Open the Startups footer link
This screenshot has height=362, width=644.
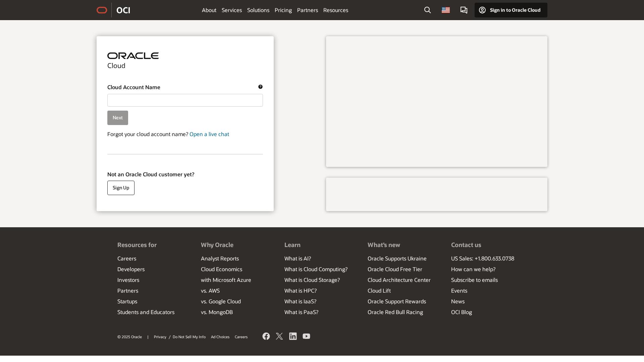coord(127,301)
